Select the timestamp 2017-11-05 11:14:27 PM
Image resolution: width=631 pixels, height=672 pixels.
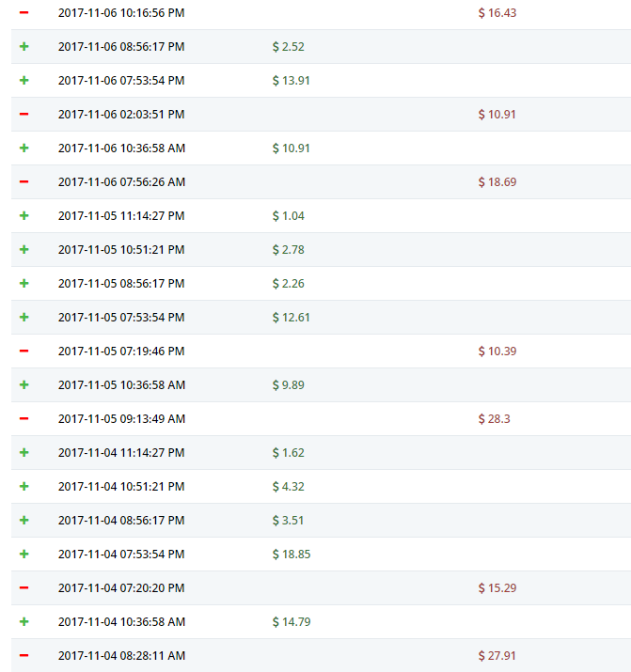coord(121,216)
